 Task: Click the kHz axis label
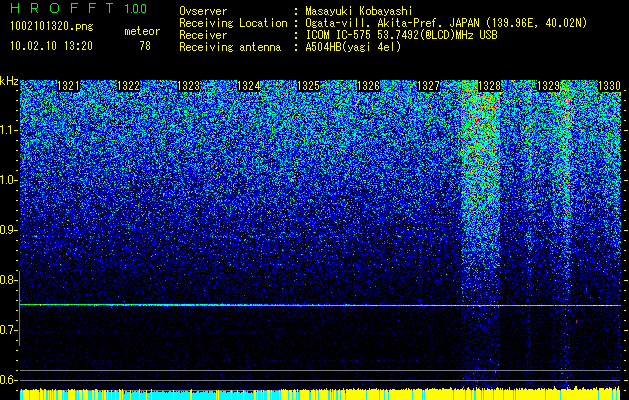coord(9,81)
